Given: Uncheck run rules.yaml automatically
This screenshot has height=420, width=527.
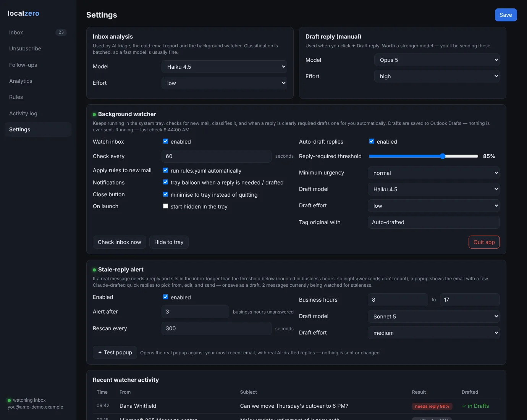Looking at the screenshot, I should [165, 170].
